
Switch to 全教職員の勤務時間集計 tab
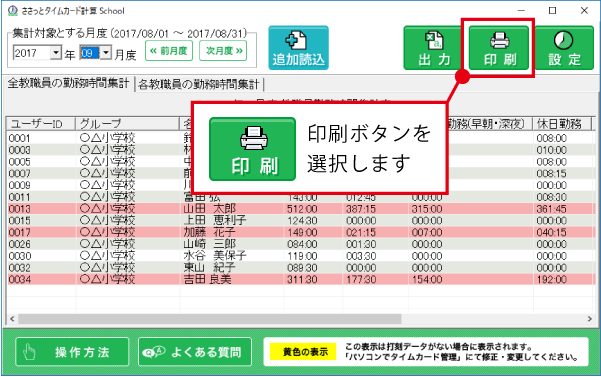coord(68,83)
